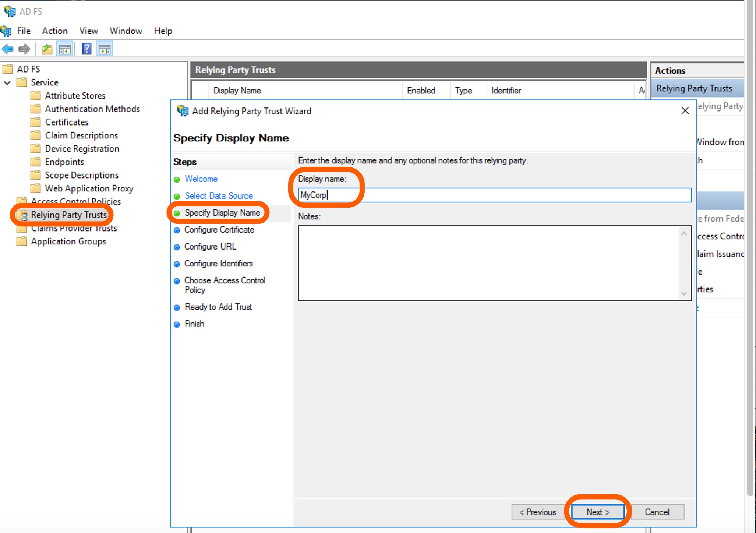The height and width of the screenshot is (533, 756).
Task: Toggle Show/Hide Console Tree toolbar icon
Action: pos(65,49)
